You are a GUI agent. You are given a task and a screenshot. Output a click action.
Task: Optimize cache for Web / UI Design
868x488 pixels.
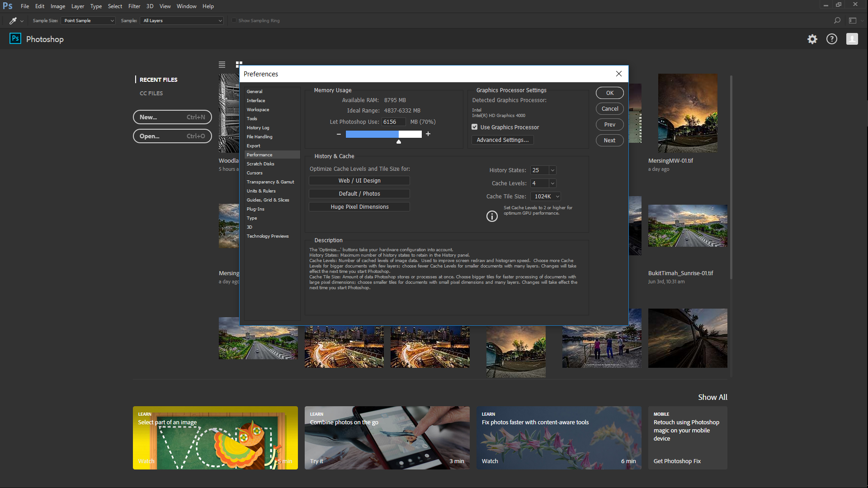coord(359,180)
